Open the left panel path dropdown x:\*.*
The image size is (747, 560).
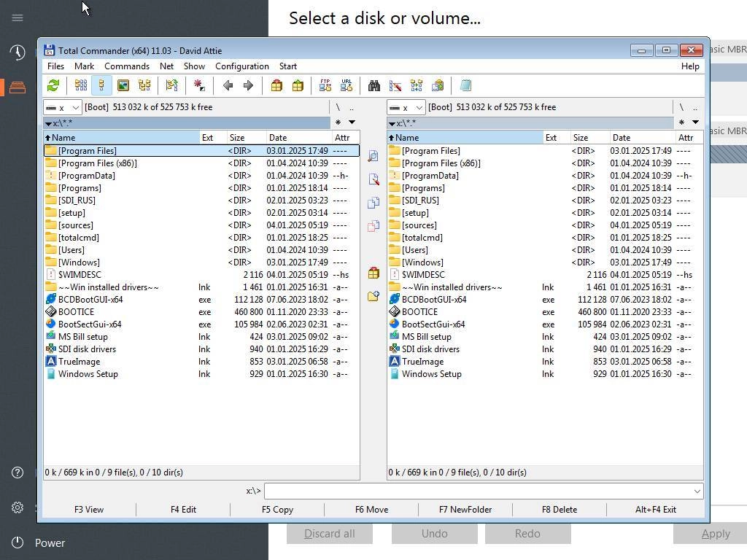(49, 124)
